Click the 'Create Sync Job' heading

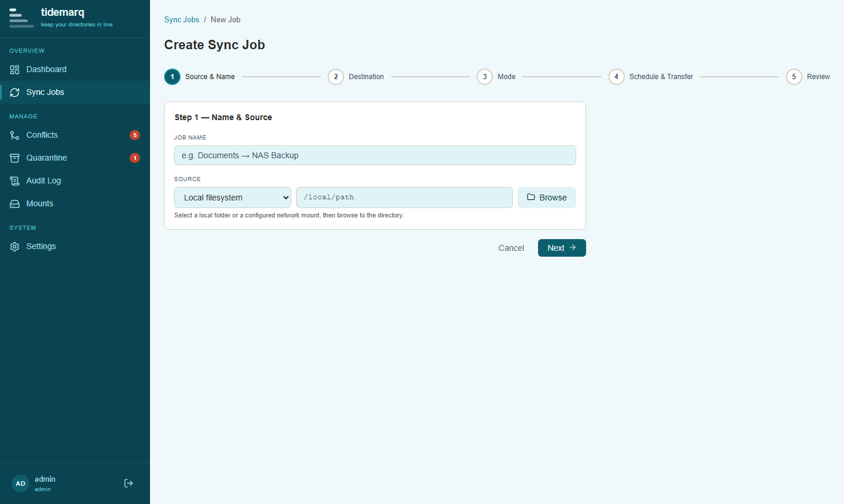(x=215, y=45)
